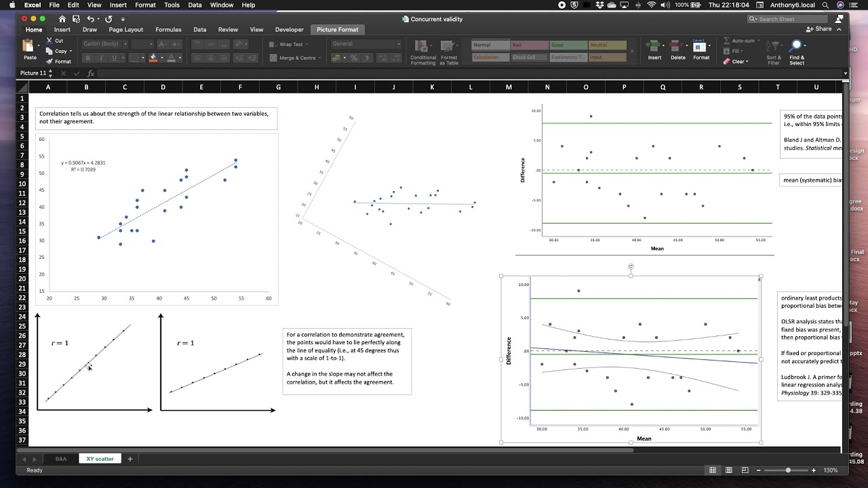Expand the Merge & Centre dropdown arrow
868x488 pixels.
tap(320, 58)
